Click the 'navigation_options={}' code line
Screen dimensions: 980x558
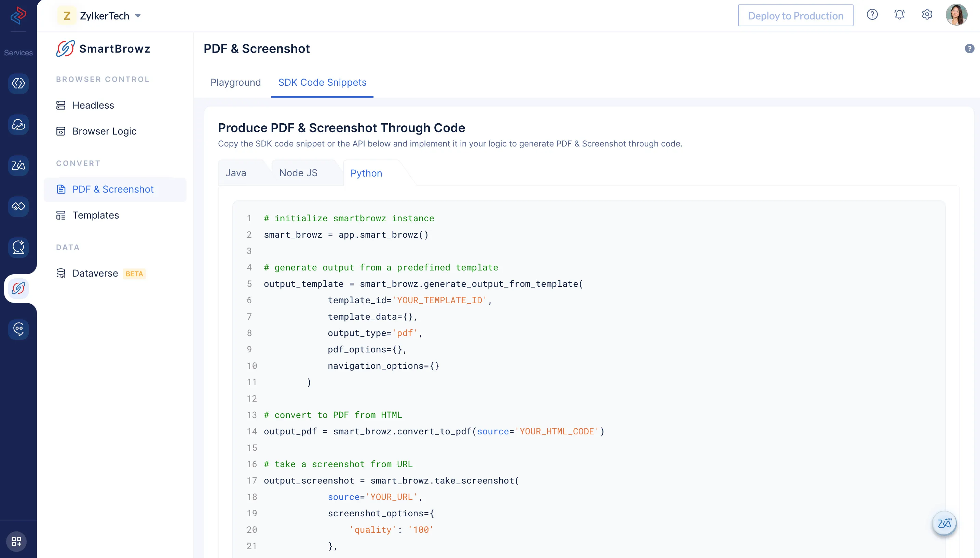coord(383,366)
